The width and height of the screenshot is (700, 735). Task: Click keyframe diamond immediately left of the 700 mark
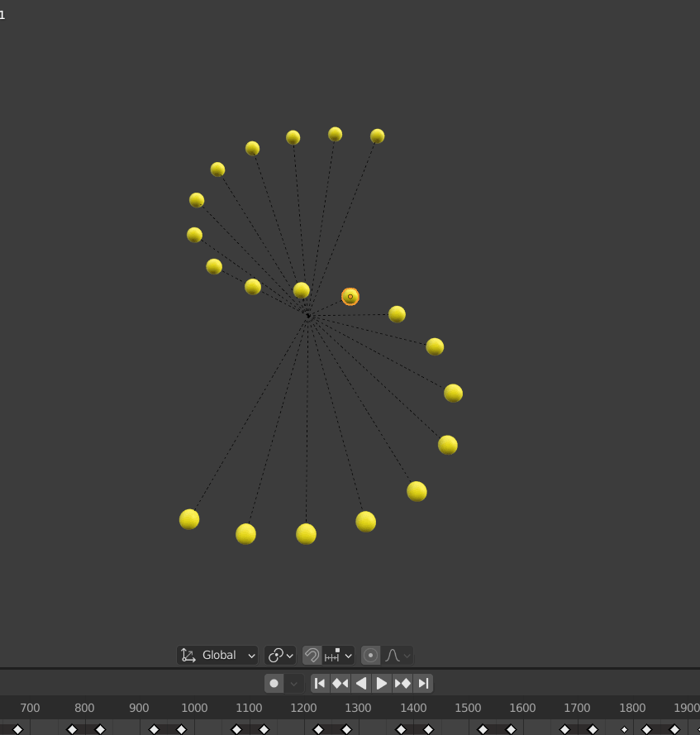[x=18, y=729]
